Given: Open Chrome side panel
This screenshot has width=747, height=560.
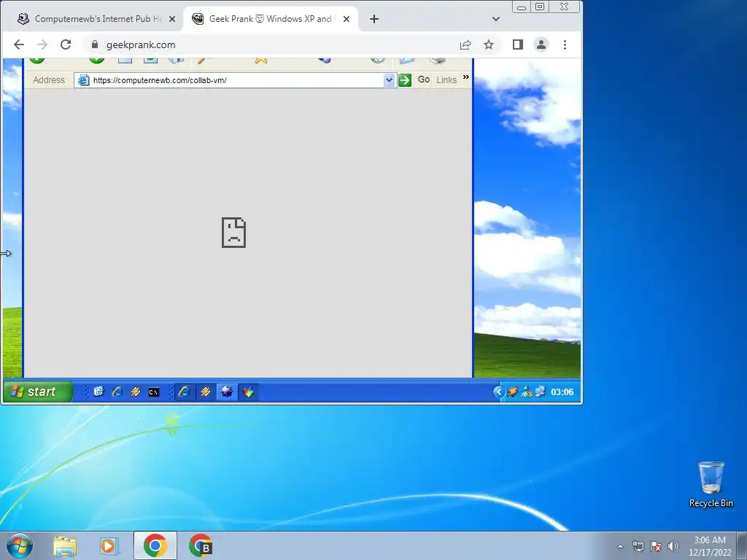Looking at the screenshot, I should [518, 44].
